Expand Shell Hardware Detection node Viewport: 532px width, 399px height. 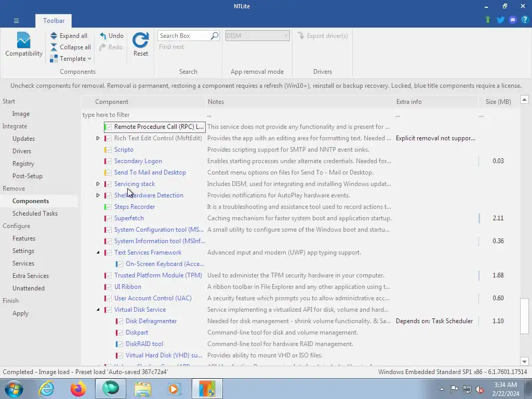pyautogui.click(x=98, y=195)
